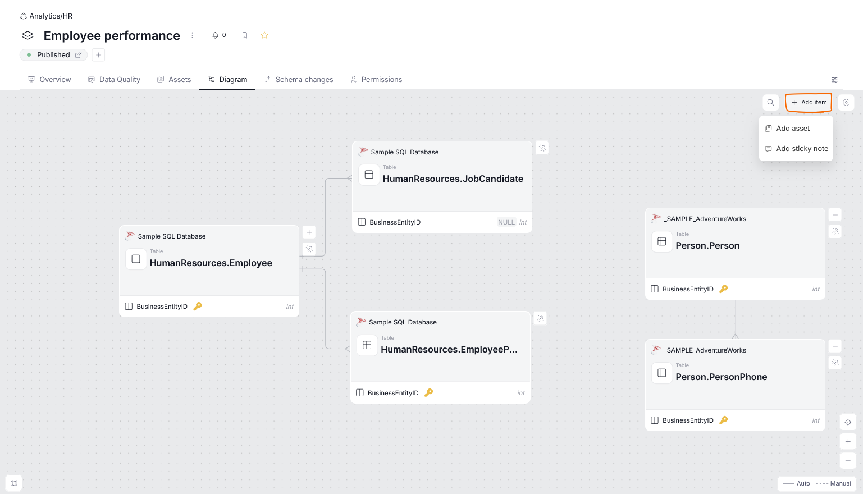The image size is (868, 494).
Task: Click the link icon beside HumanResources.EmployeeP... card
Action: tap(540, 319)
